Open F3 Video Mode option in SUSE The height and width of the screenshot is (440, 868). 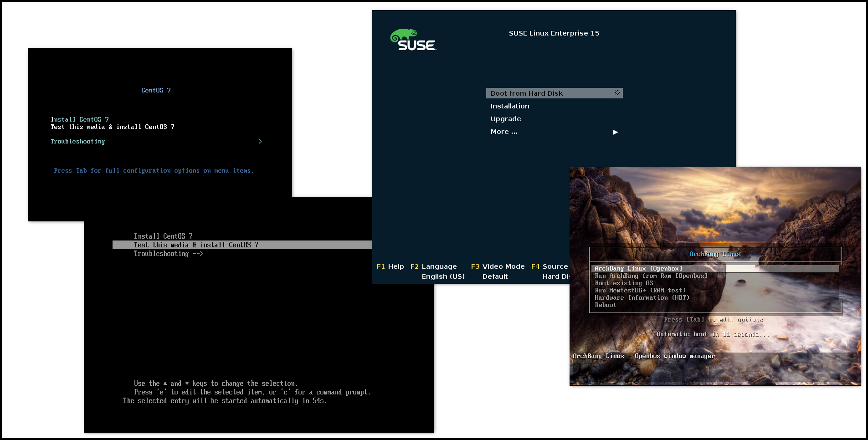coord(498,266)
